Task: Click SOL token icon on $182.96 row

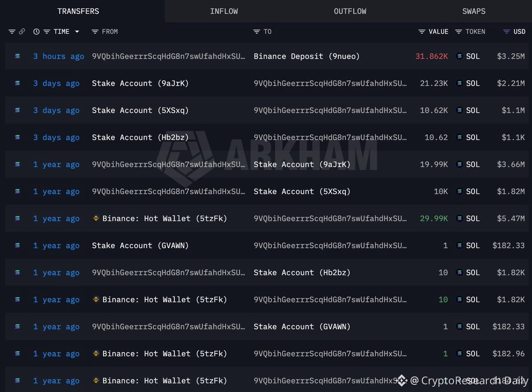Action: coord(459,353)
